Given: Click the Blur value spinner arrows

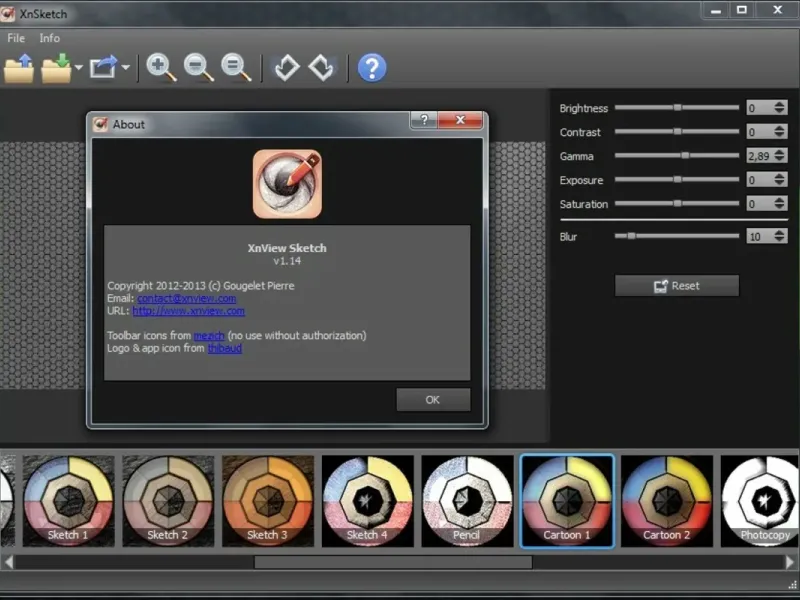Looking at the screenshot, I should tap(779, 237).
